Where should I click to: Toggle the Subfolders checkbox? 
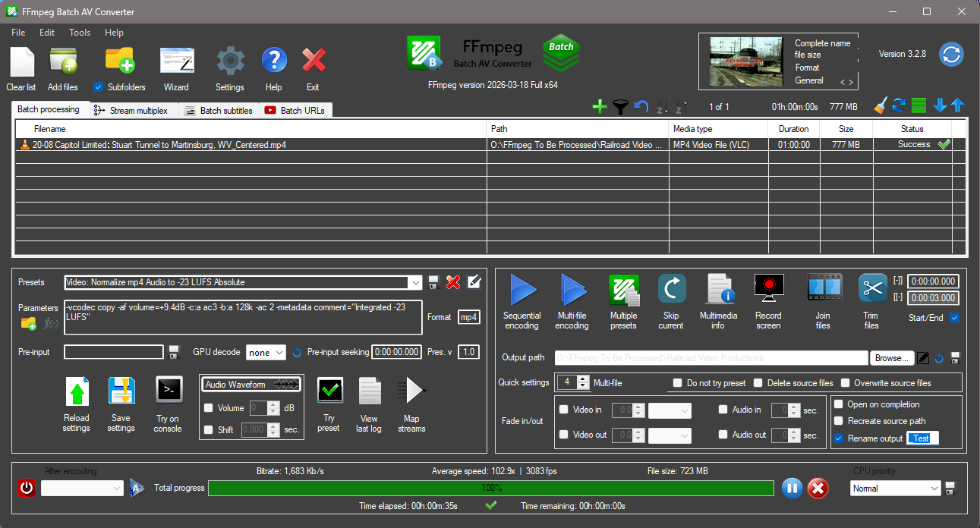coord(98,86)
